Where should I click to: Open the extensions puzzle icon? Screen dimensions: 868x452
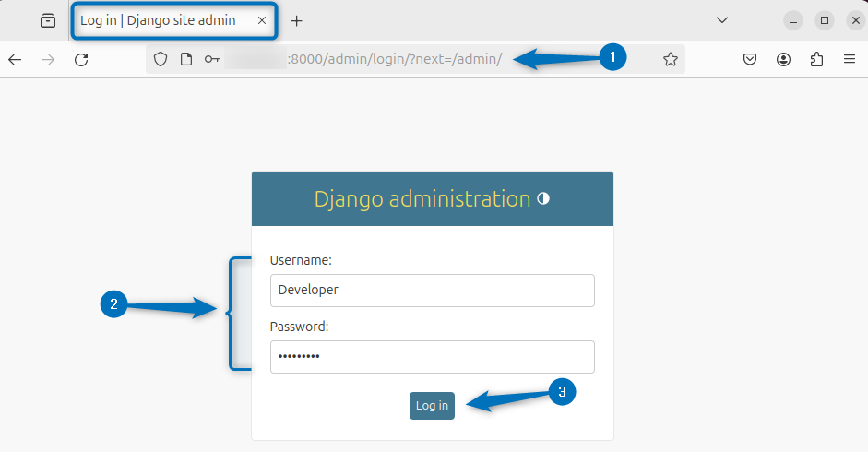tap(816, 59)
